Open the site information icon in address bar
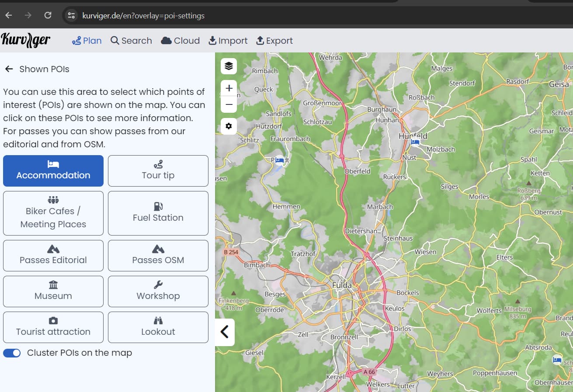 71,16
